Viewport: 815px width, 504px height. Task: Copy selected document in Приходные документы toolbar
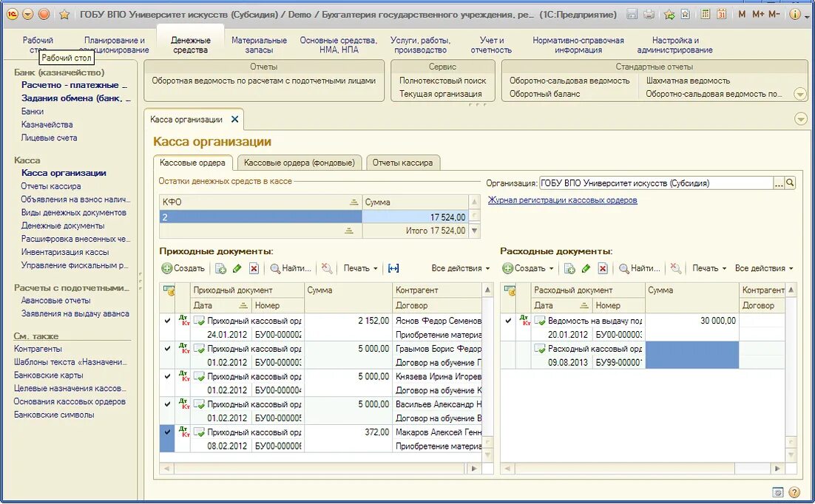(220, 268)
